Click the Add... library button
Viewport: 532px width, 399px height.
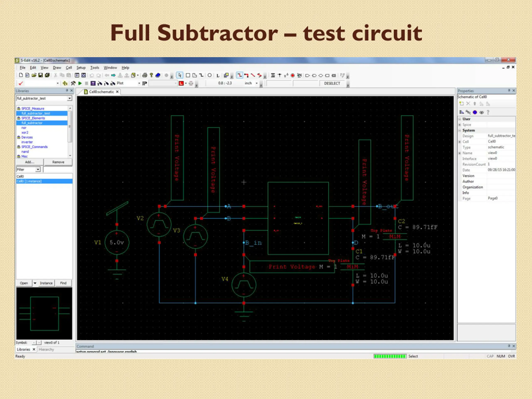pyautogui.click(x=30, y=162)
